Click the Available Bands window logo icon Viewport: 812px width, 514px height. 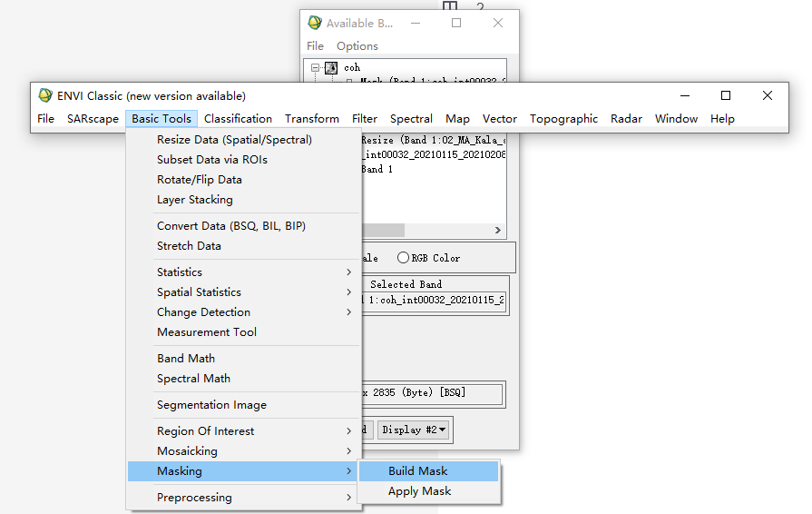coord(314,23)
